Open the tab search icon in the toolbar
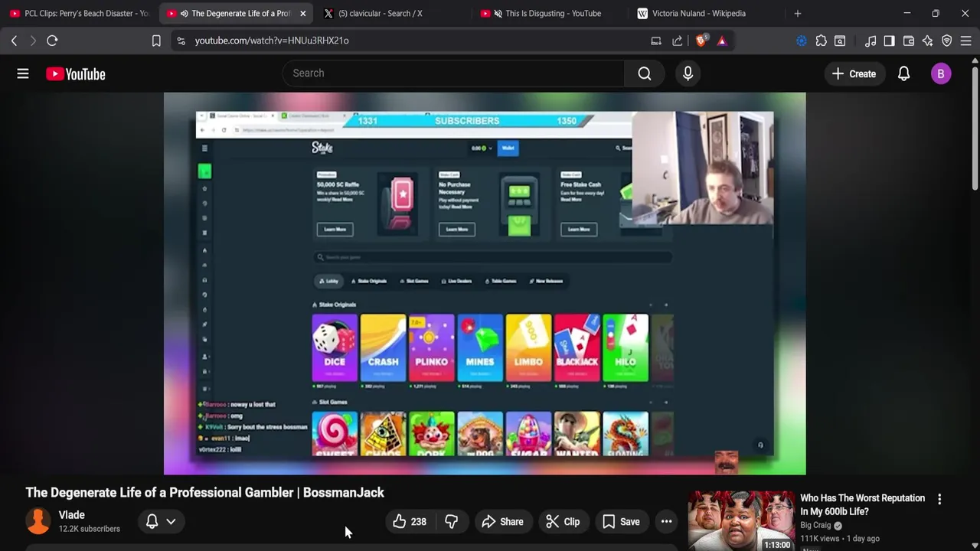980x551 pixels. tap(840, 41)
